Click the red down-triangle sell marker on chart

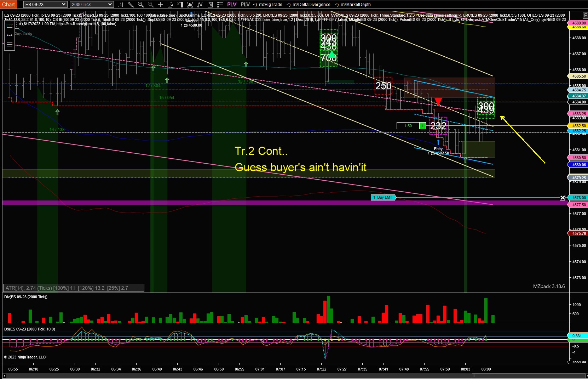(x=438, y=102)
